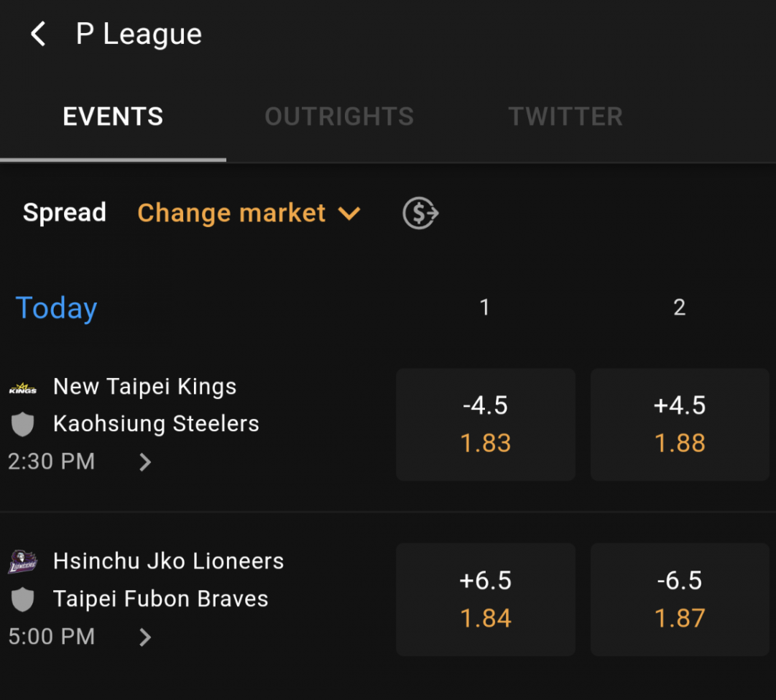Open the 2:30 PM match details chevron
This screenshot has height=700, width=776.
click(x=144, y=462)
